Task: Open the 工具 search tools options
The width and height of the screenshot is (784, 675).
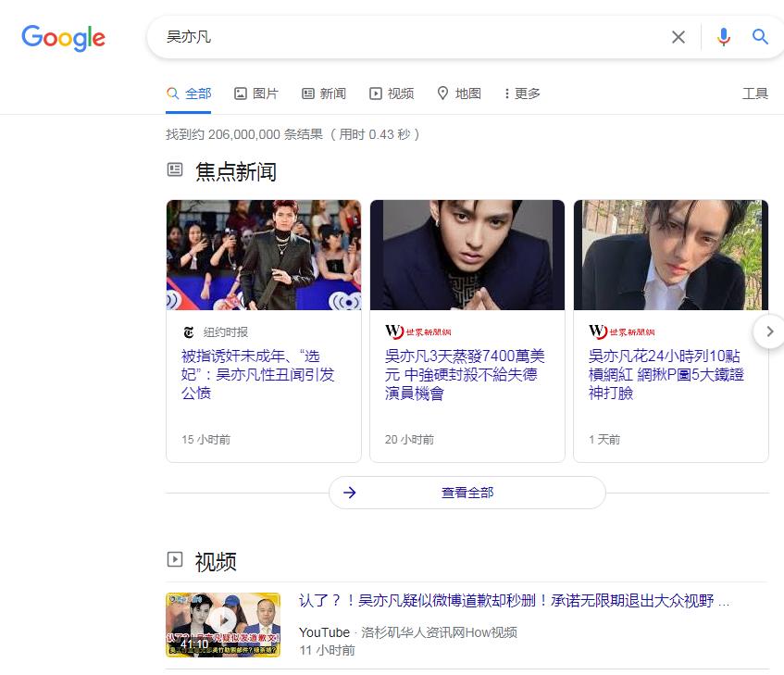Action: click(756, 94)
